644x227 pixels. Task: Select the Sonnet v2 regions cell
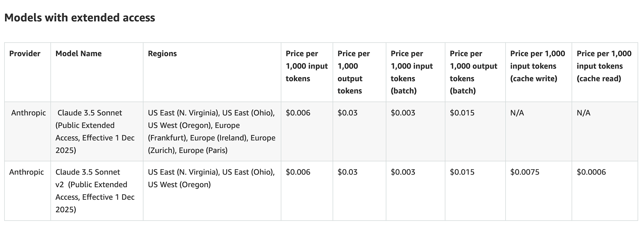pyautogui.click(x=211, y=178)
